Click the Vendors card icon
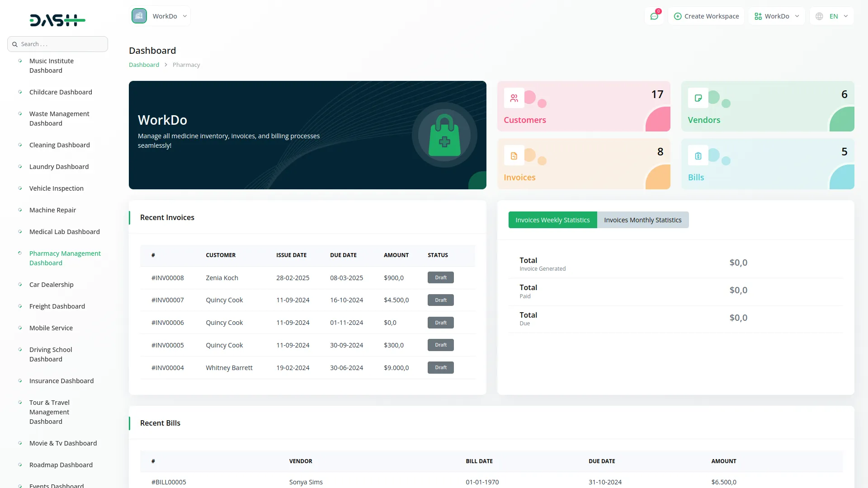The image size is (868, 488). 698,98
